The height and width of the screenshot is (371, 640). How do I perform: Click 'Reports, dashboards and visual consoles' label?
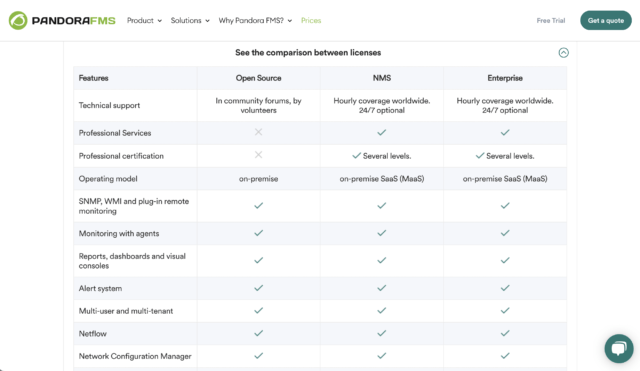[132, 261]
